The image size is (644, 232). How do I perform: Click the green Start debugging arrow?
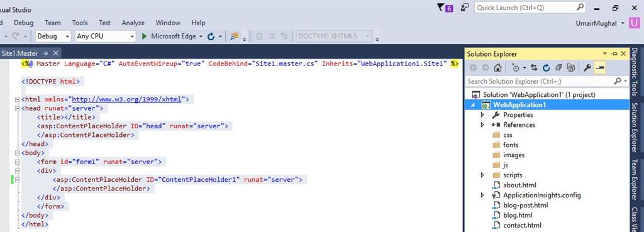click(x=144, y=36)
